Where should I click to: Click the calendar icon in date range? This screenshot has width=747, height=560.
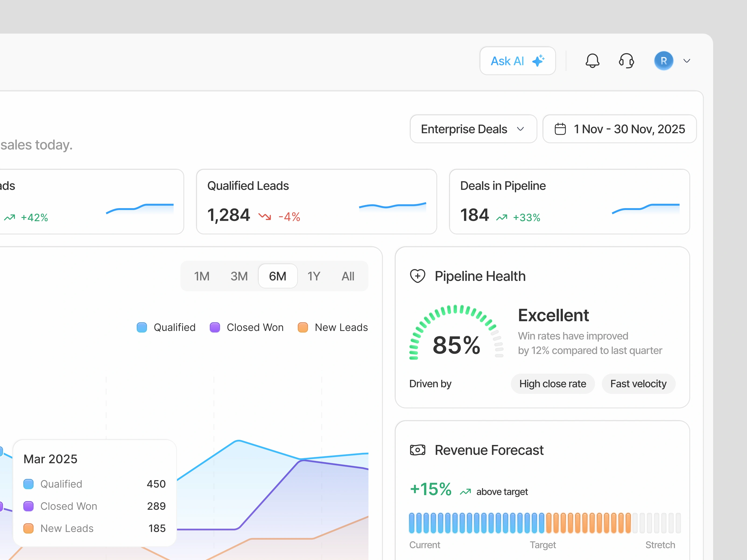click(x=560, y=129)
